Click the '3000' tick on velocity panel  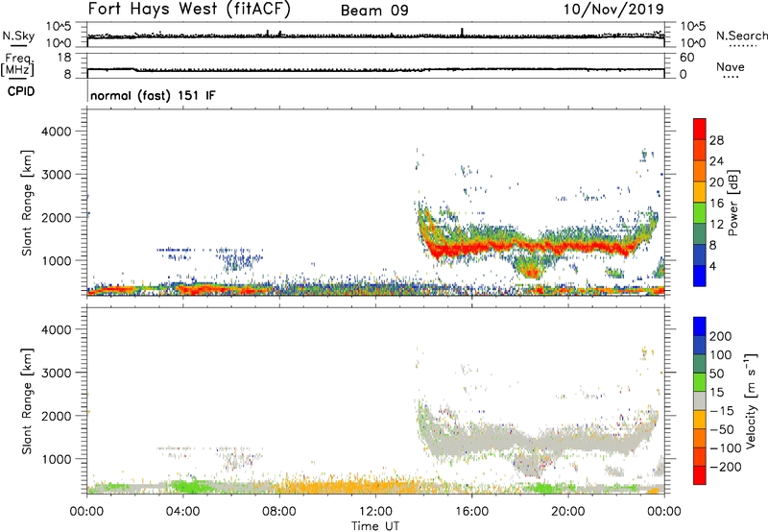(x=57, y=373)
